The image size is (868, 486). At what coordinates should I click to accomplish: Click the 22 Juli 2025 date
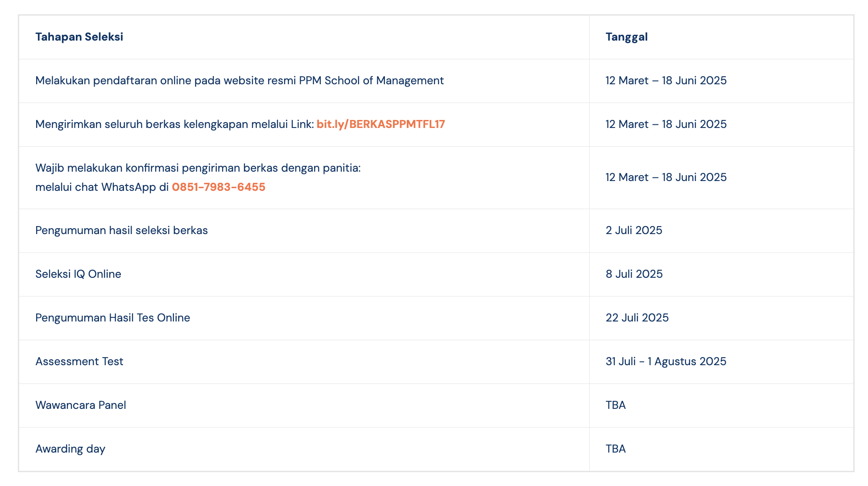pos(637,318)
